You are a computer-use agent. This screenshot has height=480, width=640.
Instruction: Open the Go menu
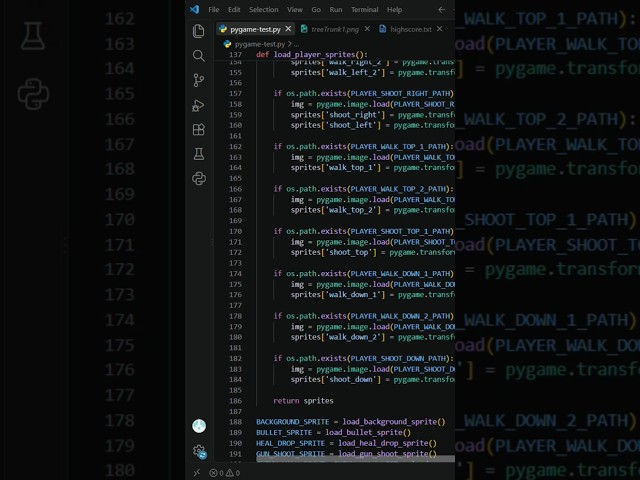316,9
